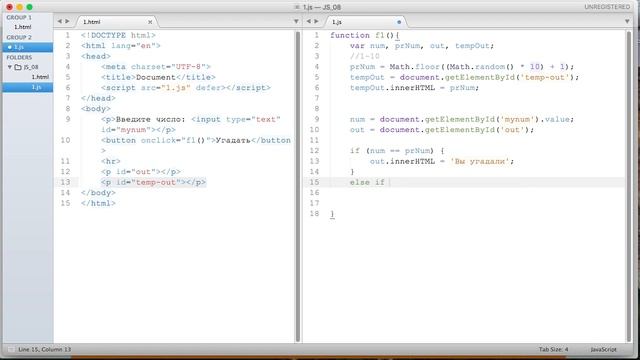Click the '<title>Document</title>' line
This screenshot has height=360, width=640.
pyautogui.click(x=158, y=77)
